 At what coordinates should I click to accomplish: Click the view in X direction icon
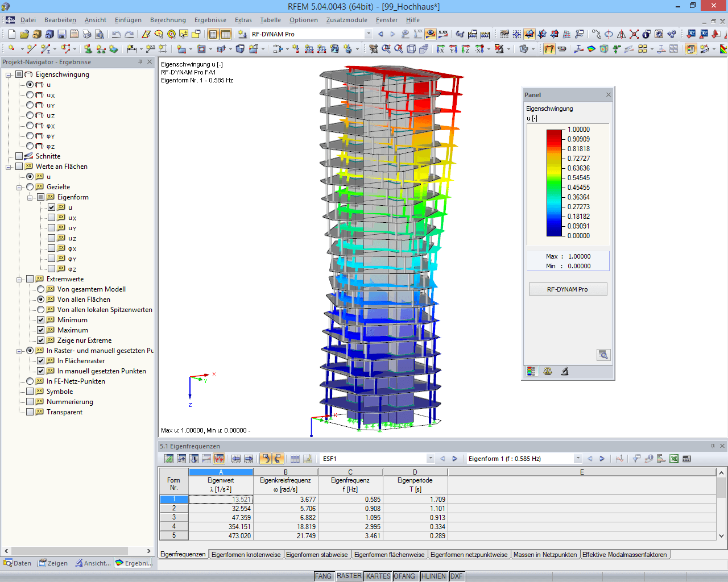(x=441, y=49)
